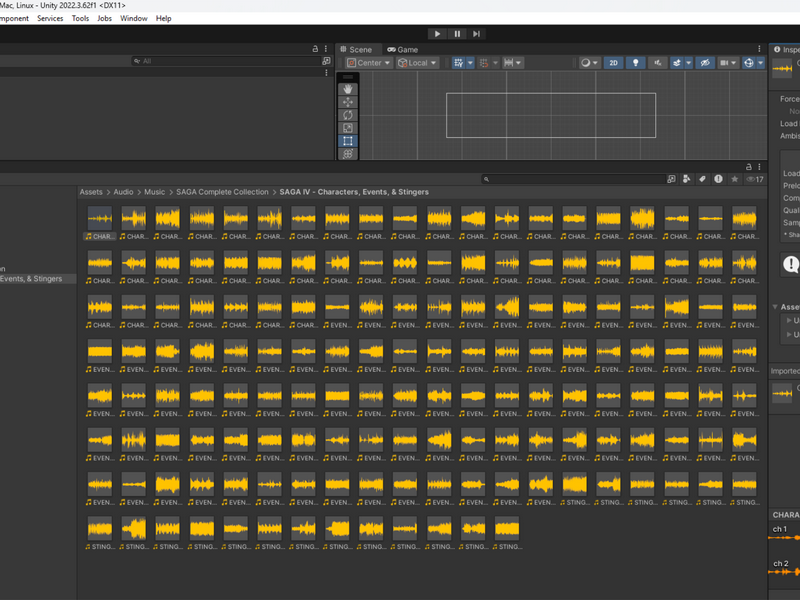Toggle hidden objects scene visibility
The width and height of the screenshot is (800, 600).
(x=705, y=63)
